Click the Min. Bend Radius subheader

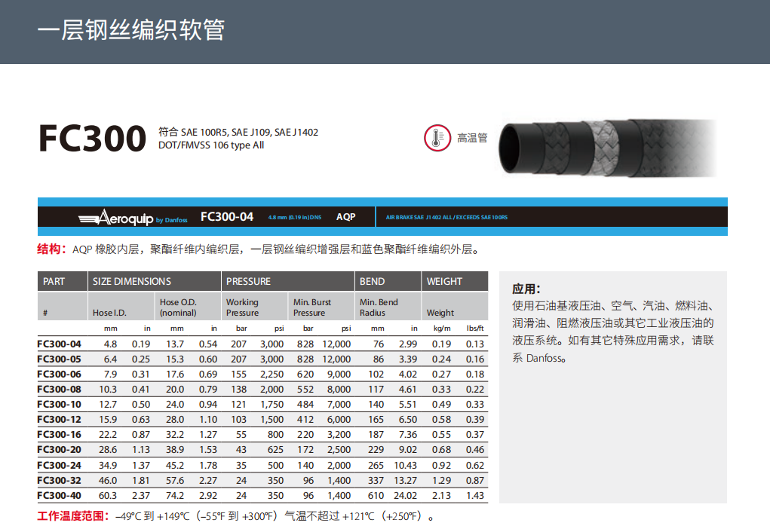(x=379, y=307)
